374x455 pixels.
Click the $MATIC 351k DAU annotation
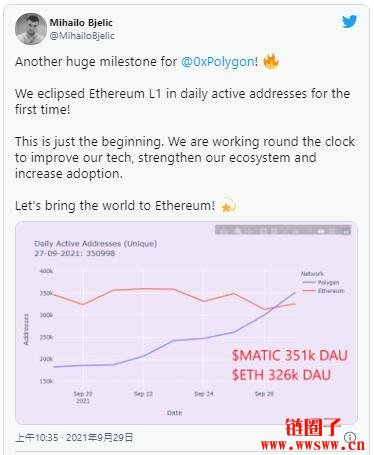(x=290, y=356)
